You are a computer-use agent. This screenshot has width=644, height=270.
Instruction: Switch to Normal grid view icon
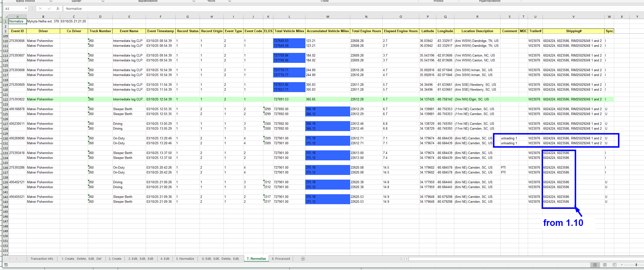coord(595,265)
